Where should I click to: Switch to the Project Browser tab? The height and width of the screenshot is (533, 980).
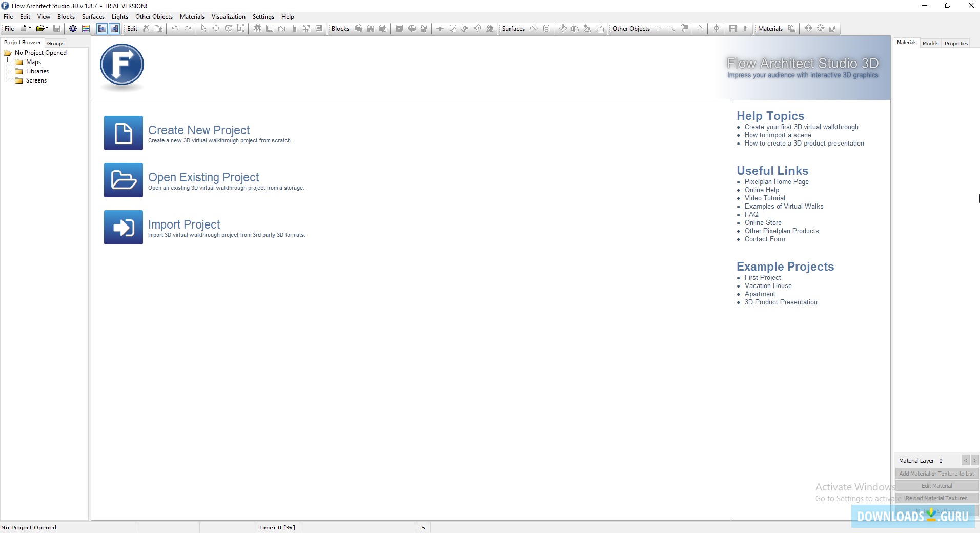click(x=23, y=43)
